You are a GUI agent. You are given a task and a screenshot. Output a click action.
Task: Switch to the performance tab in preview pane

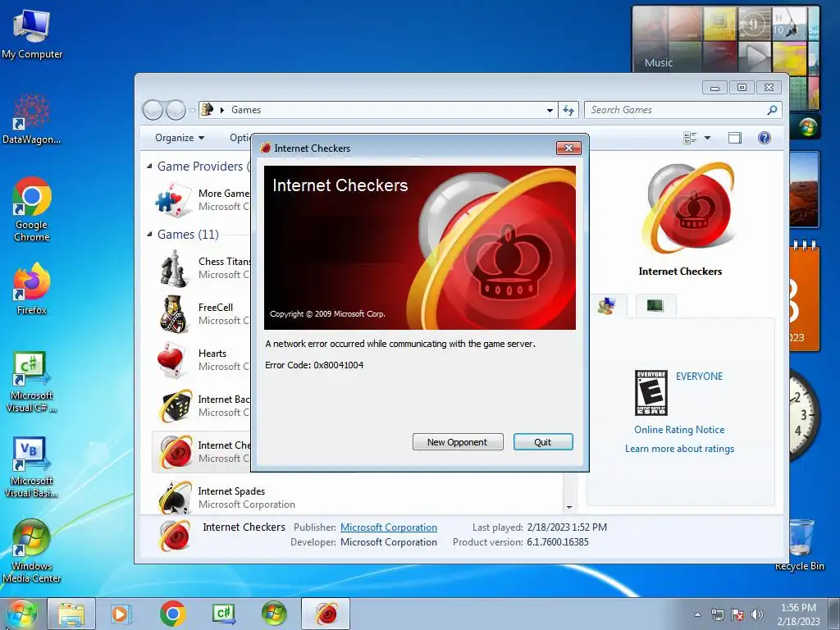655,305
